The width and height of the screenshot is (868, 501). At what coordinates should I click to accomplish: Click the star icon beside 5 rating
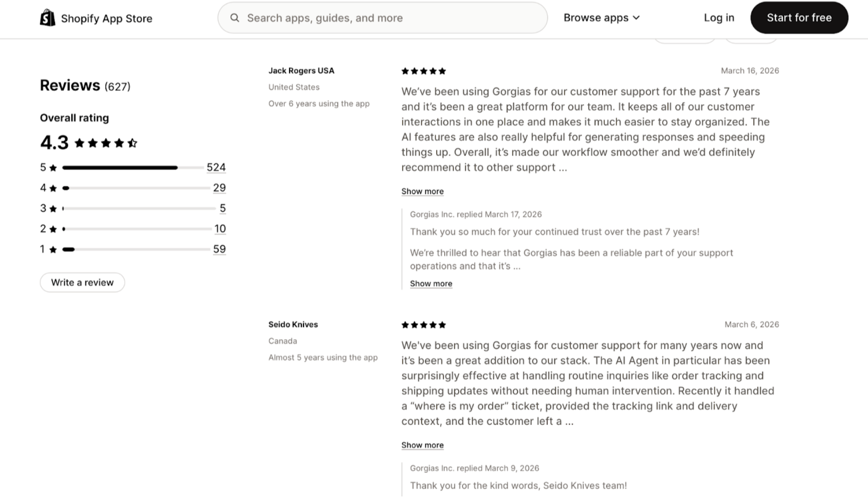click(x=53, y=168)
